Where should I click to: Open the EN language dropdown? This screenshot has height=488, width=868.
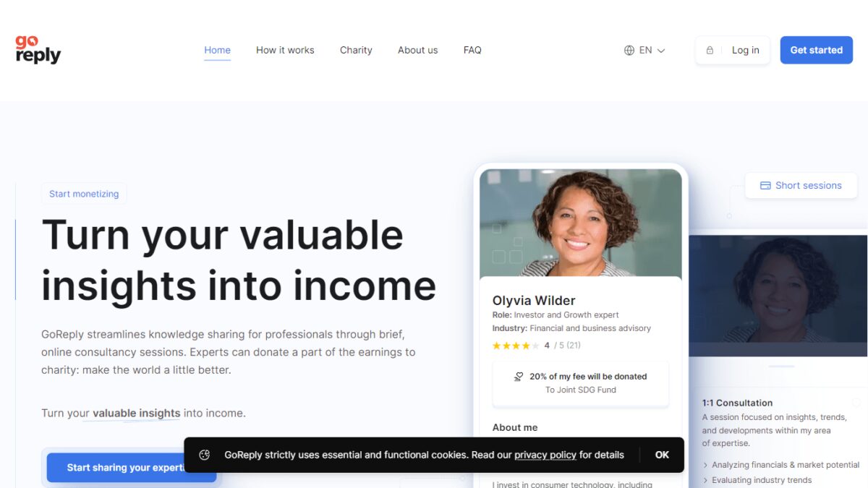[x=644, y=51]
